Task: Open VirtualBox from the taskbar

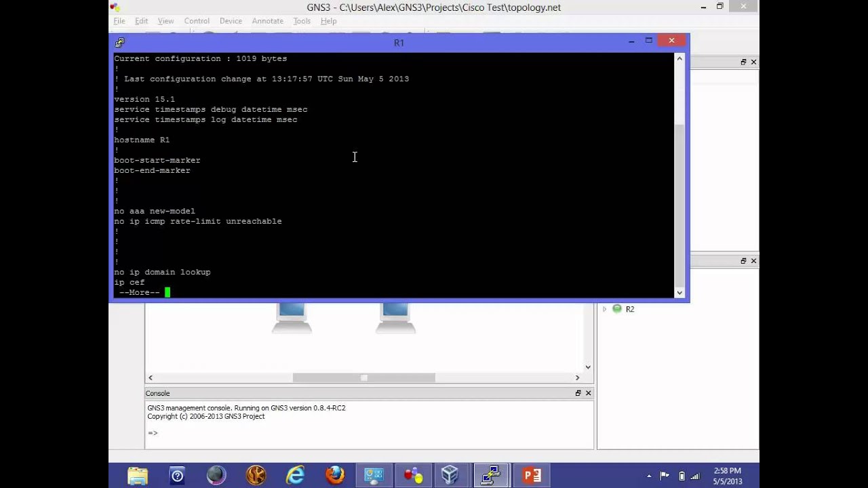Action: pos(450,476)
